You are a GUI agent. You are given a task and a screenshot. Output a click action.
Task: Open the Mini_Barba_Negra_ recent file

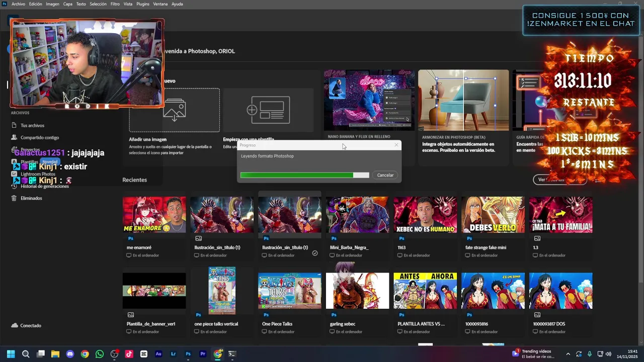click(x=357, y=215)
